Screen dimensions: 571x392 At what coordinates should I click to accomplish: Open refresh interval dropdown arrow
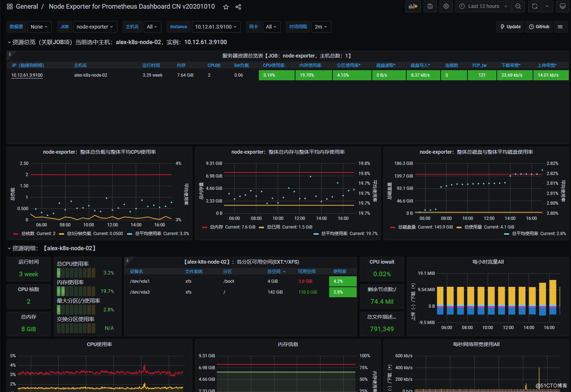pyautogui.click(x=547, y=6)
